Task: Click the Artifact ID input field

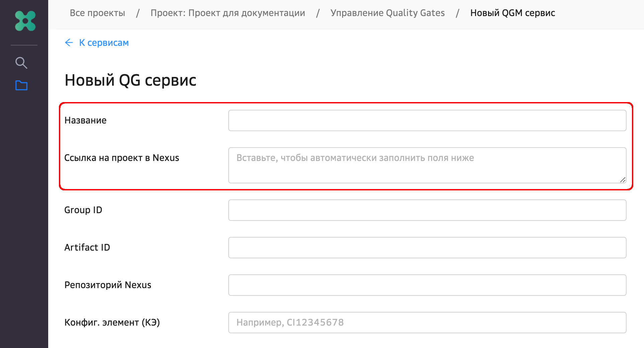Action: [x=427, y=248]
